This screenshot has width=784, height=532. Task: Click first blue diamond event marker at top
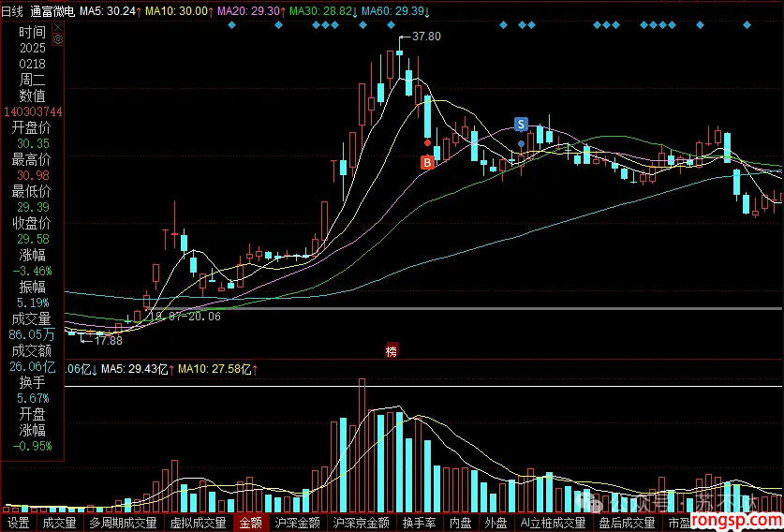(x=231, y=25)
